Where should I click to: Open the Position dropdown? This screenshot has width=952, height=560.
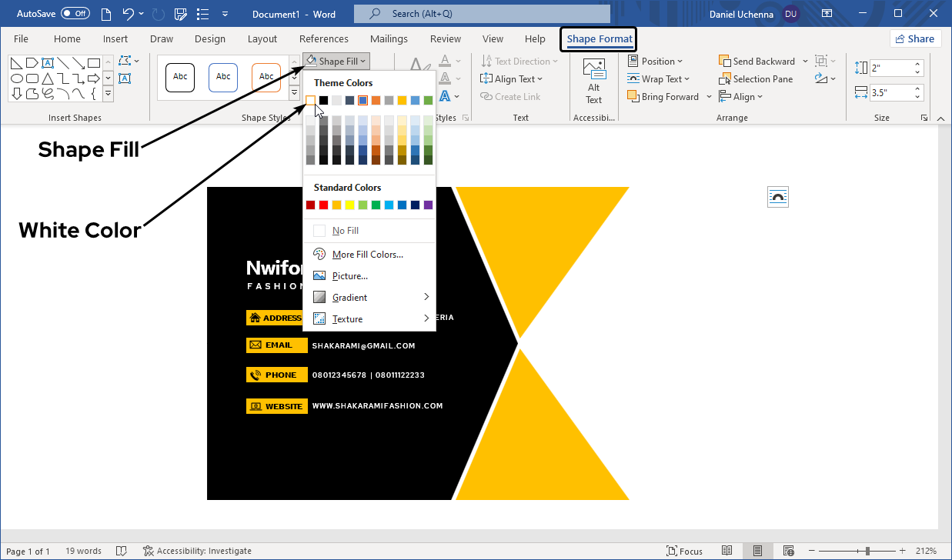coord(656,62)
